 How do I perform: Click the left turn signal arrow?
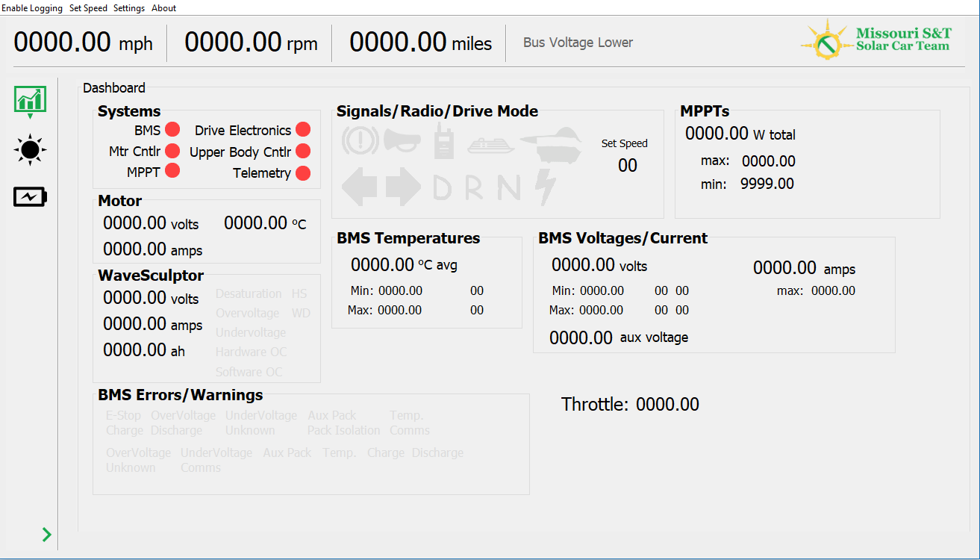(360, 187)
